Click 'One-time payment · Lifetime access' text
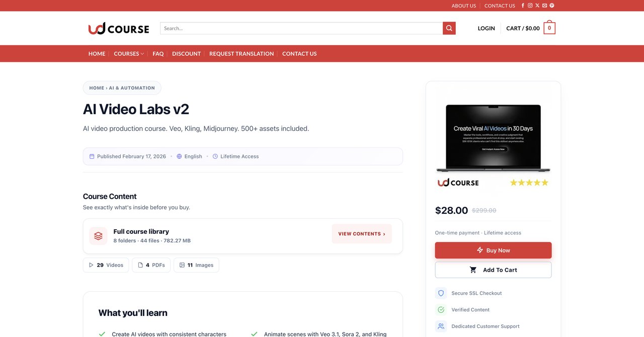644x337 pixels. [478, 233]
